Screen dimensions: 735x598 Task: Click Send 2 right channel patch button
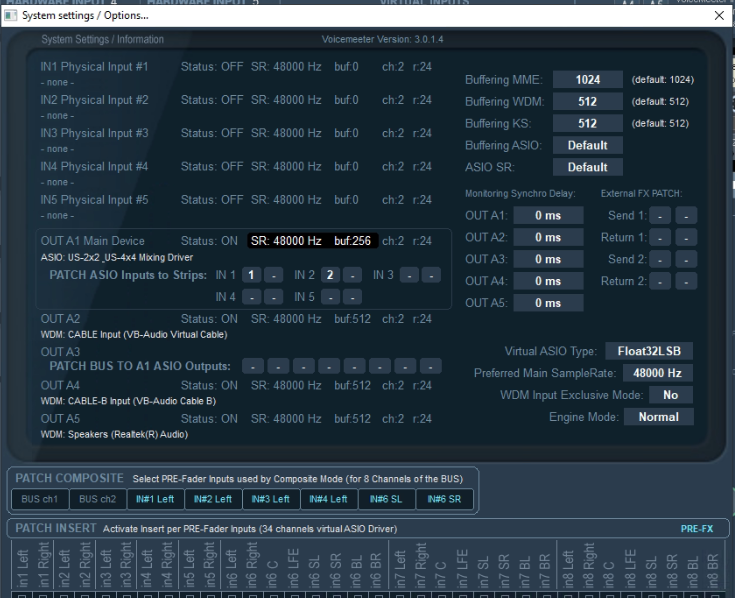[x=686, y=259]
